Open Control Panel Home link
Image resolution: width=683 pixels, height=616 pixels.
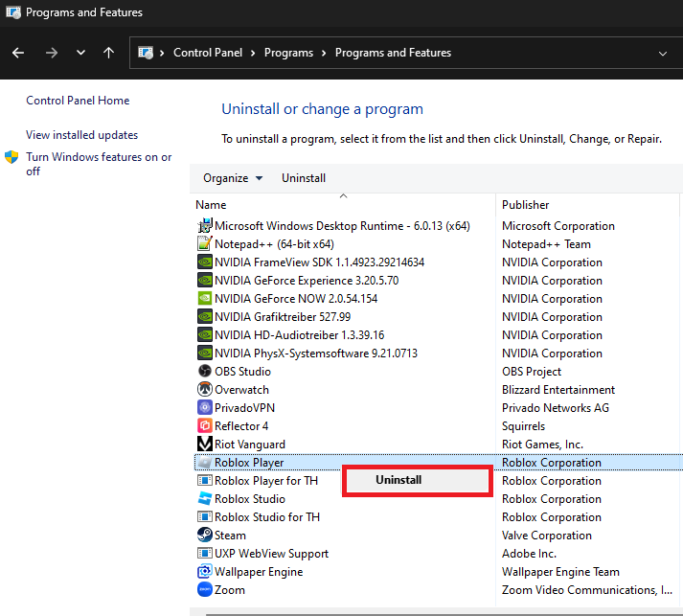(78, 101)
